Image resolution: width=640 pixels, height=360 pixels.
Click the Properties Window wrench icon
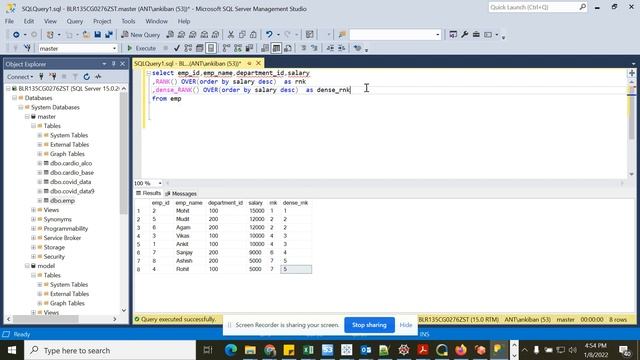point(464,35)
